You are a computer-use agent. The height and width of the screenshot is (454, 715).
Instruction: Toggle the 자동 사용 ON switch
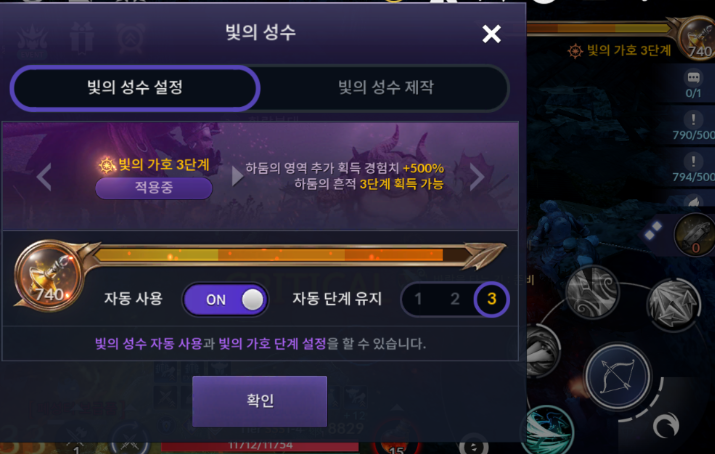tap(225, 299)
